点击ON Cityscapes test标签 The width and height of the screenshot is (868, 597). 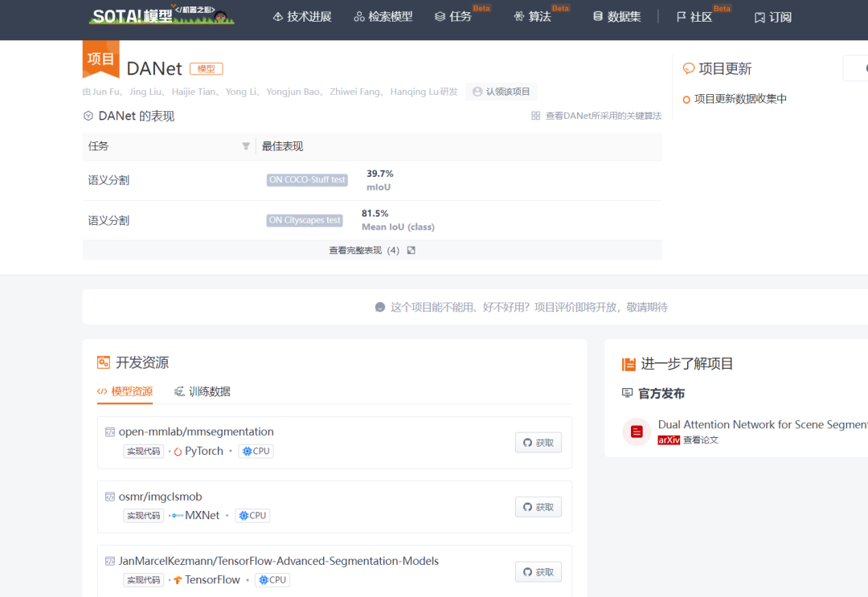pyautogui.click(x=304, y=219)
